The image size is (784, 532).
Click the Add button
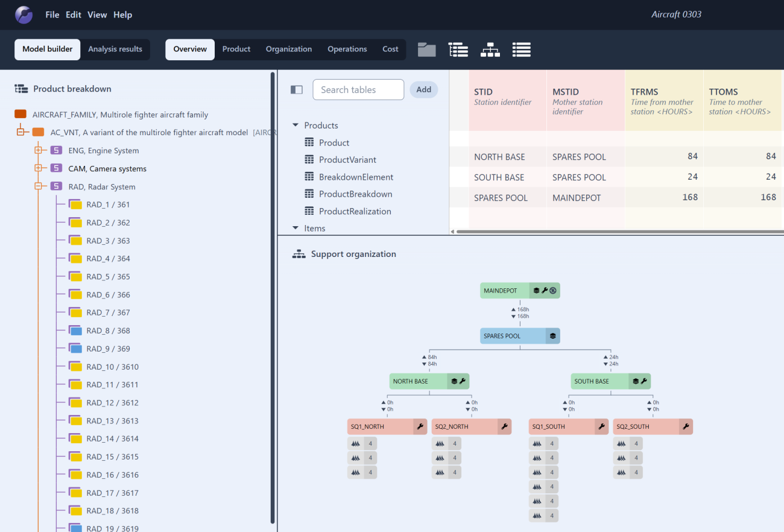423,89
